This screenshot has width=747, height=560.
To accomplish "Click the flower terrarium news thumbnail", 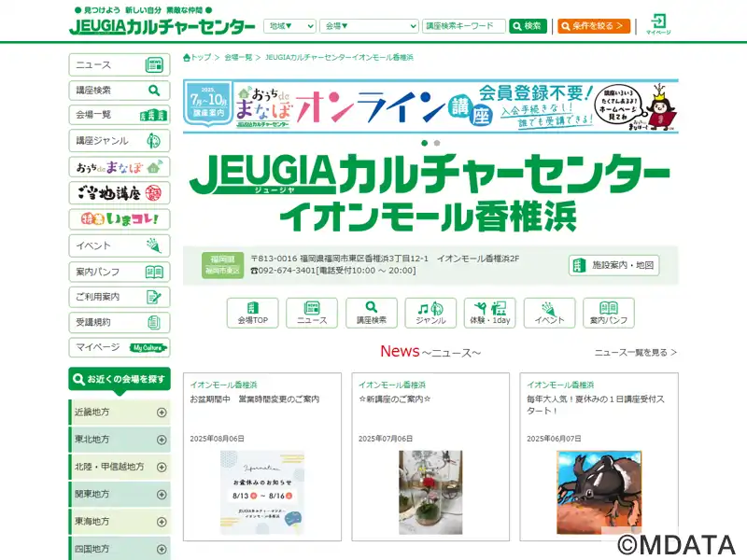I will [x=430, y=493].
